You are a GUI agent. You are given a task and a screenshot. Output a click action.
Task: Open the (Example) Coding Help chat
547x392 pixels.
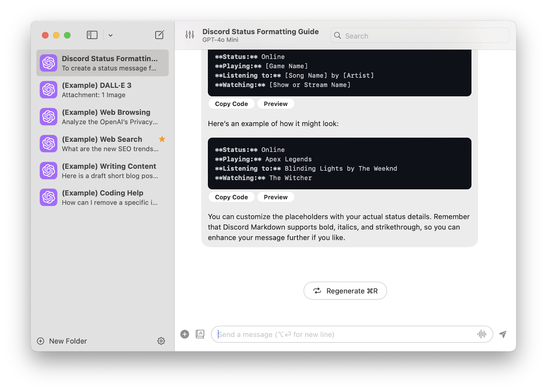click(103, 197)
